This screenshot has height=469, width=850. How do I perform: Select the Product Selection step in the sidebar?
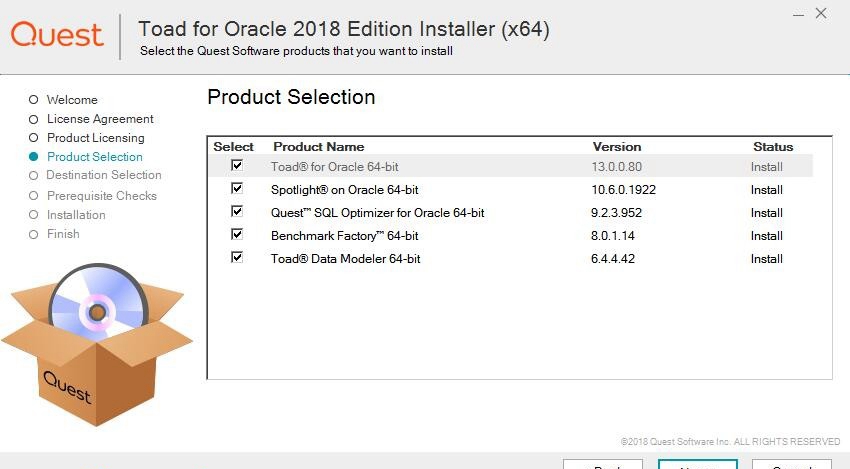click(x=94, y=157)
